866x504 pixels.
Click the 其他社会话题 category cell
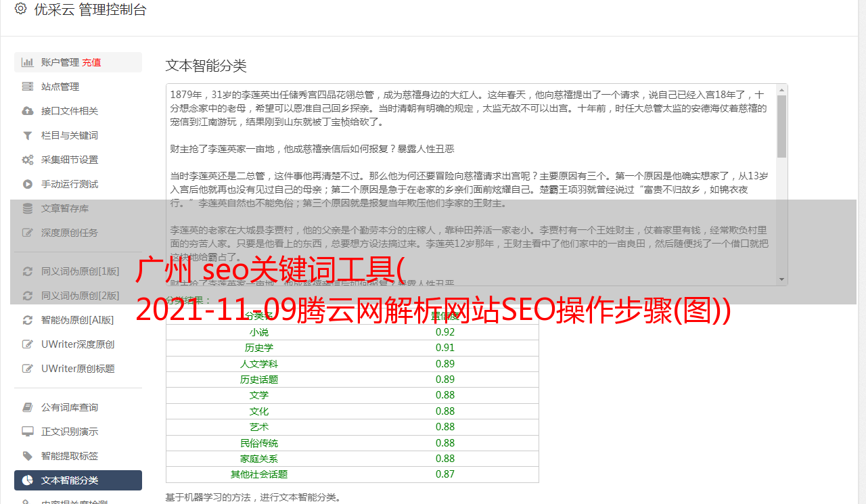coord(259,474)
